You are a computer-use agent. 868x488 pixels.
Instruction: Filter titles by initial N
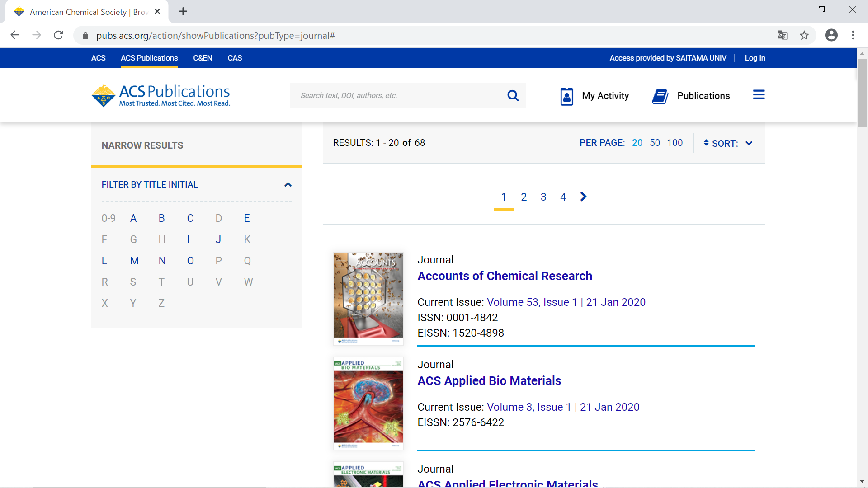(162, 261)
